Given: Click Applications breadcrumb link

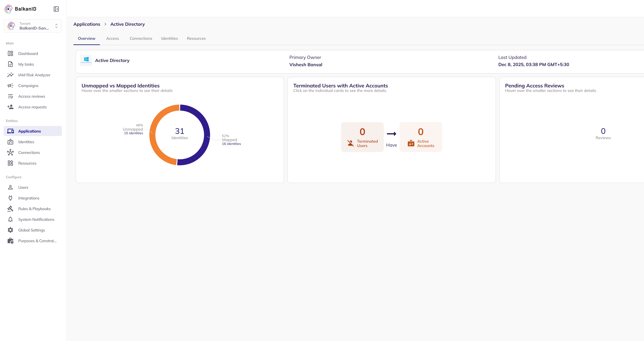Looking at the screenshot, I should tap(87, 24).
